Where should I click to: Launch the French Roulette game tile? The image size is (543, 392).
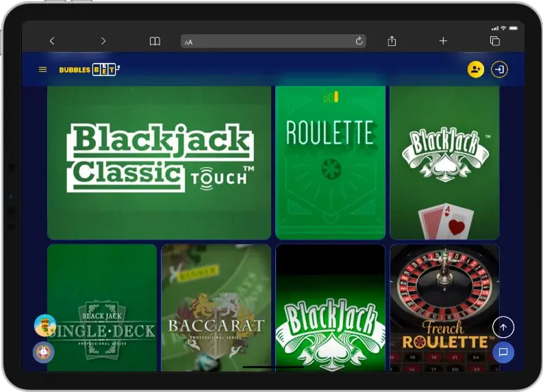[444, 308]
